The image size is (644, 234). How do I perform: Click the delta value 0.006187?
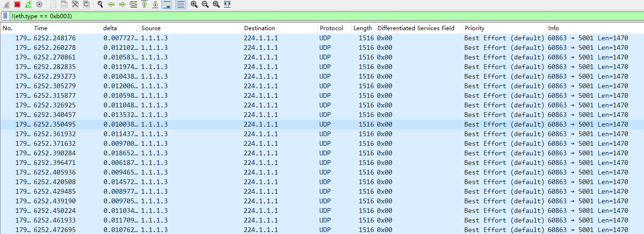(x=121, y=163)
